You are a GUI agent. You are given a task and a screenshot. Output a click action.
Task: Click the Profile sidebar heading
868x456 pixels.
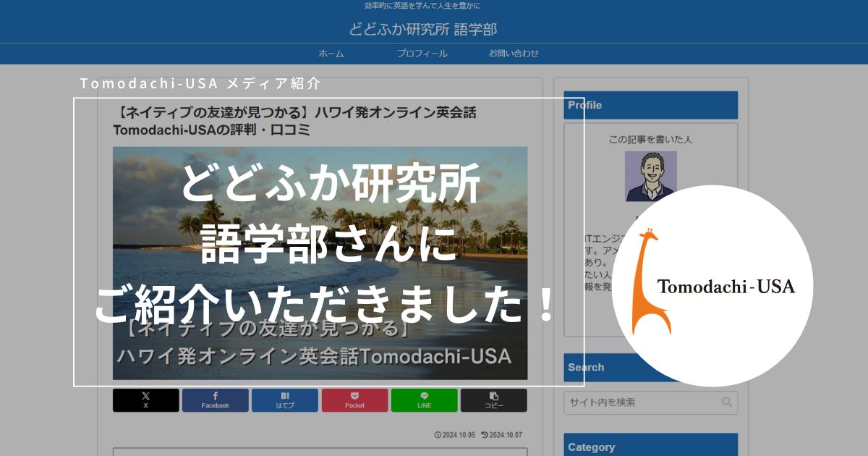point(651,105)
